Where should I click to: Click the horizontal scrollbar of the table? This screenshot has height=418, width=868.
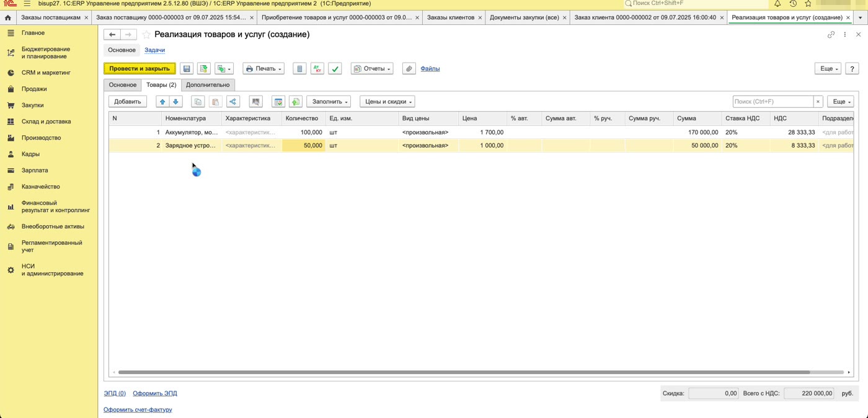464,372
